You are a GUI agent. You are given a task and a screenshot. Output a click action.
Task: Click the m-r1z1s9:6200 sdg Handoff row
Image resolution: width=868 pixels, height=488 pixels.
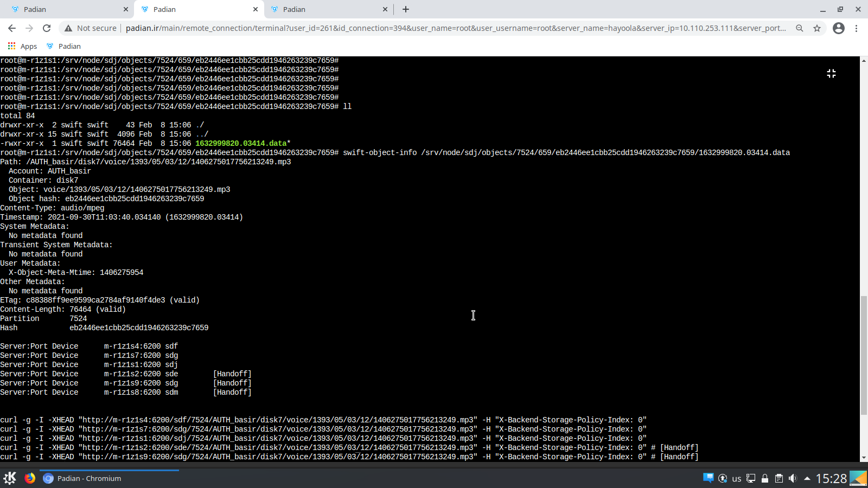[126, 383]
